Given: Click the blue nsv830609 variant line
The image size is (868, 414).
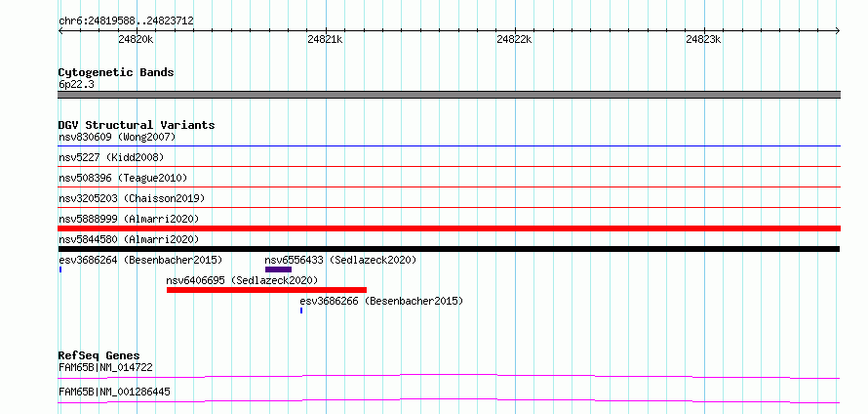Looking at the screenshot, I should tap(449, 146).
